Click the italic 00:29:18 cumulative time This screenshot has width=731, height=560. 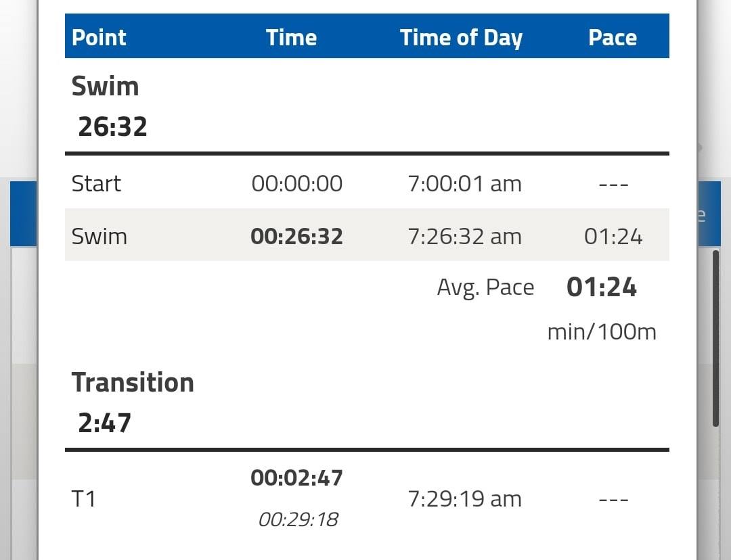(x=298, y=519)
